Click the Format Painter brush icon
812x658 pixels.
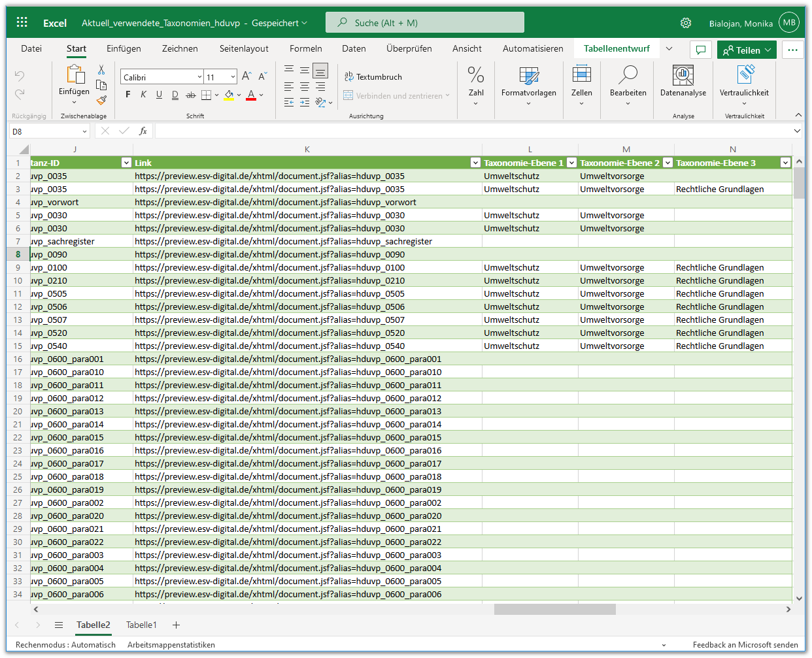[101, 100]
